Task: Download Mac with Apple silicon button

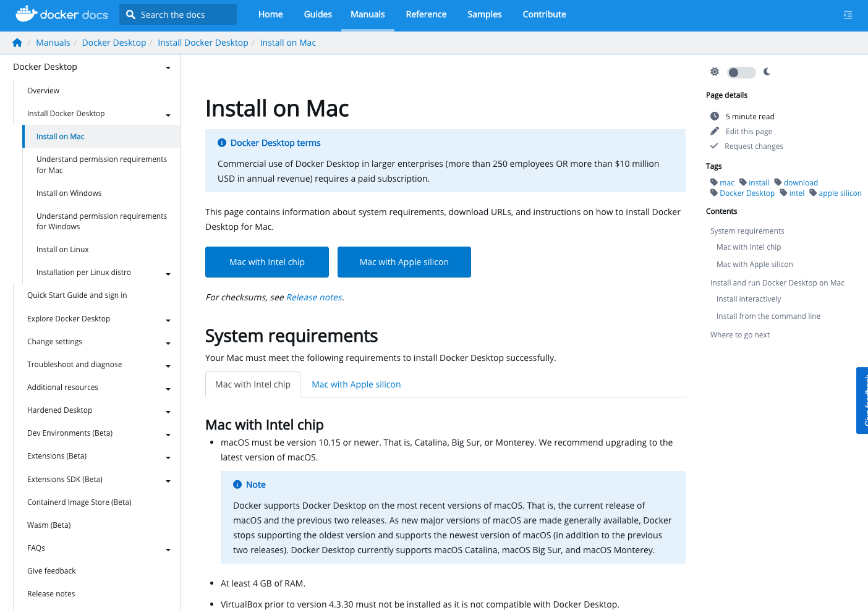Action: click(x=404, y=262)
